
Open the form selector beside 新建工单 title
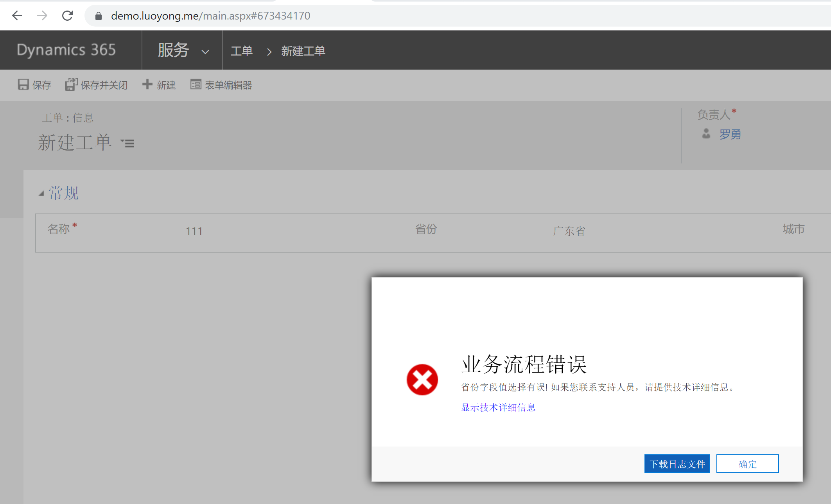click(127, 143)
